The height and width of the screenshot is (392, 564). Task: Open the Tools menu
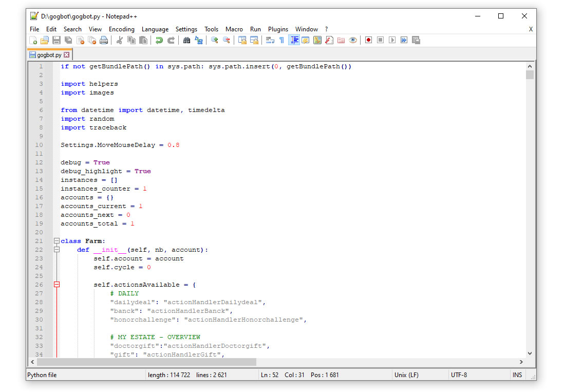212,29
